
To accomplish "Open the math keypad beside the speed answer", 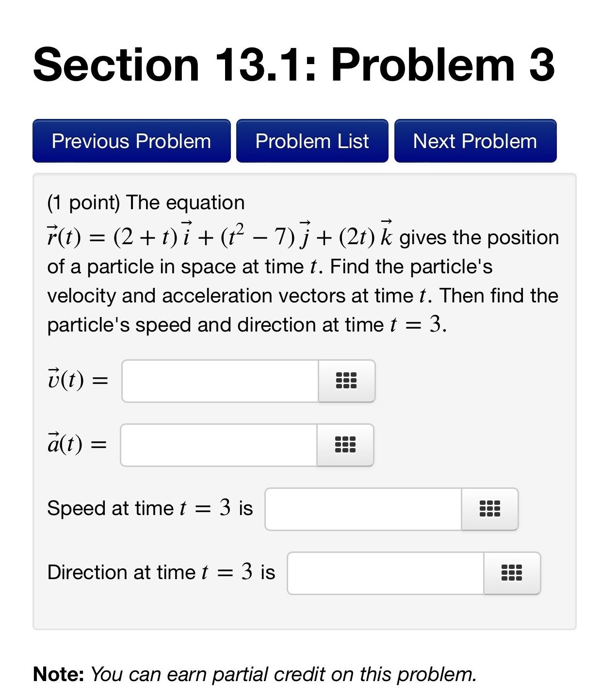I will click(490, 509).
